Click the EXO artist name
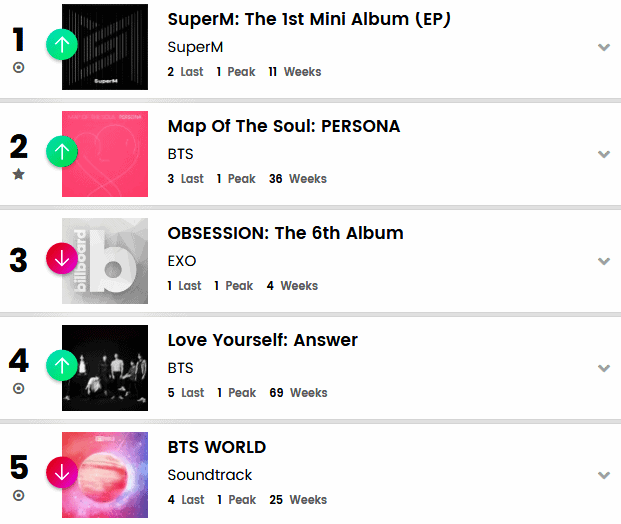621x524 pixels. click(x=182, y=261)
